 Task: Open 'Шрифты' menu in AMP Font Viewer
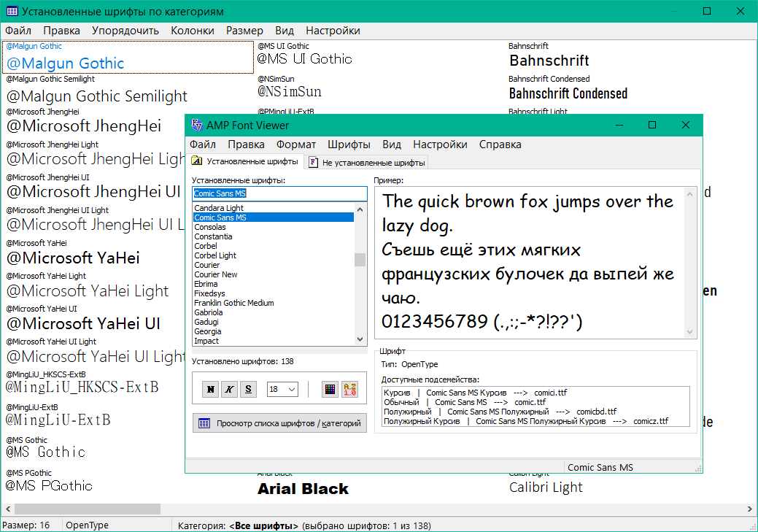(349, 144)
